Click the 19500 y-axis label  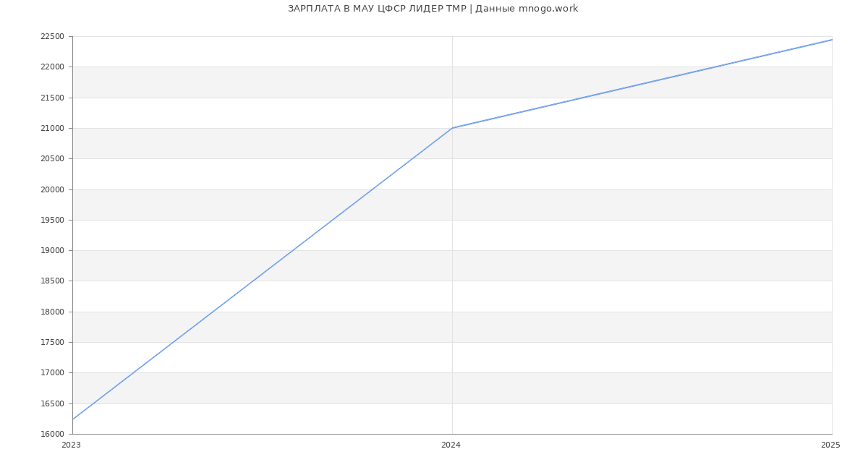(52, 221)
